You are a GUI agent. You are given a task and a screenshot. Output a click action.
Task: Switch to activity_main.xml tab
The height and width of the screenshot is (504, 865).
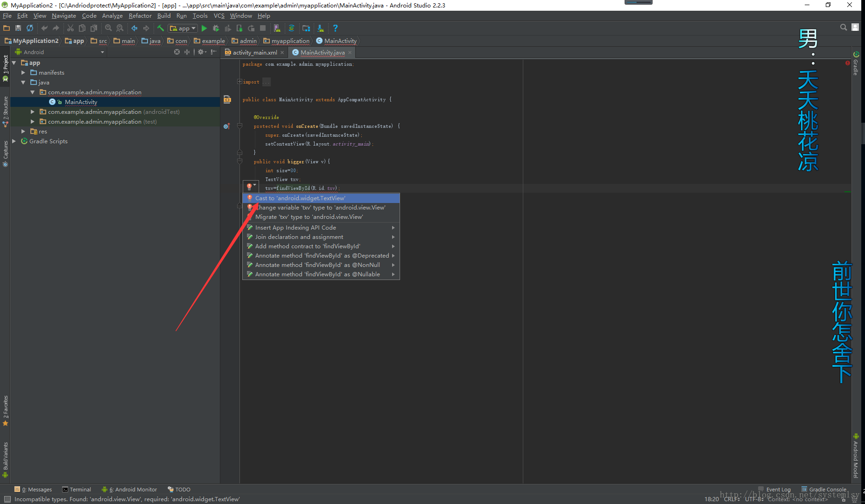[255, 52]
